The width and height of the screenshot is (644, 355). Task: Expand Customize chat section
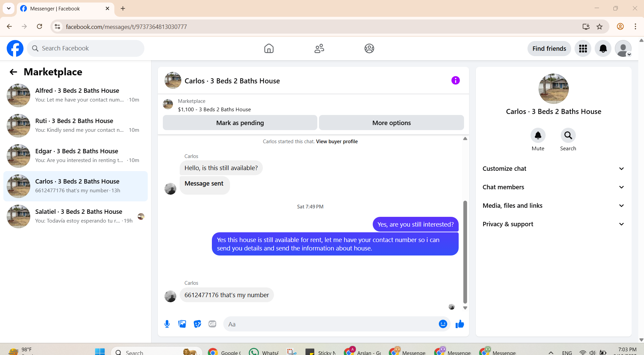click(x=553, y=169)
